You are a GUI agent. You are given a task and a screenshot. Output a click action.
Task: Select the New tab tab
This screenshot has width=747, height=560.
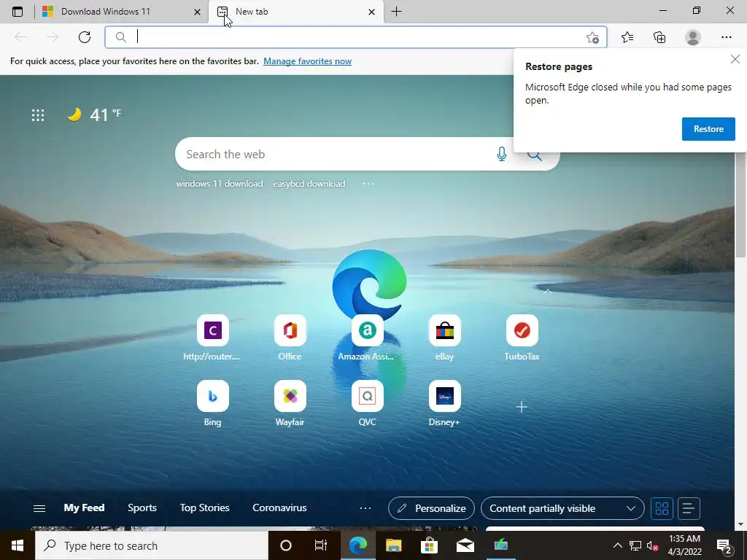(295, 12)
